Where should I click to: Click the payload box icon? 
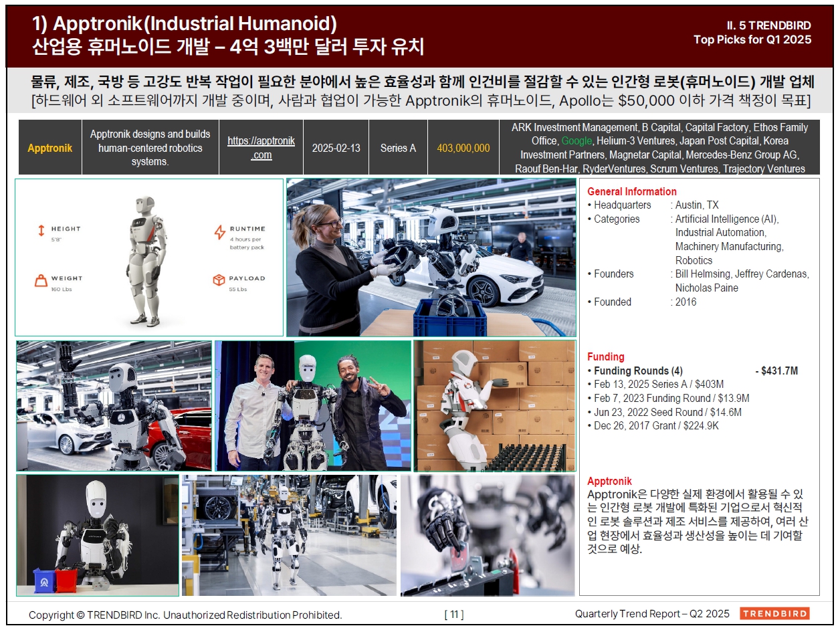219,281
